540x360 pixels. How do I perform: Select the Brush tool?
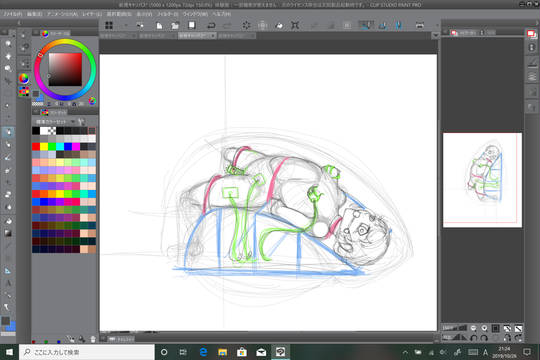coord(8,158)
